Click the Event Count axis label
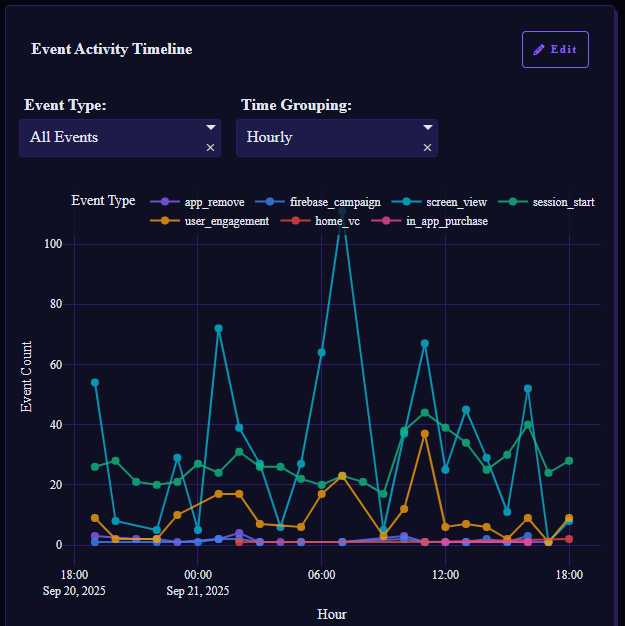Screen dimensions: 625x626 tap(26, 376)
